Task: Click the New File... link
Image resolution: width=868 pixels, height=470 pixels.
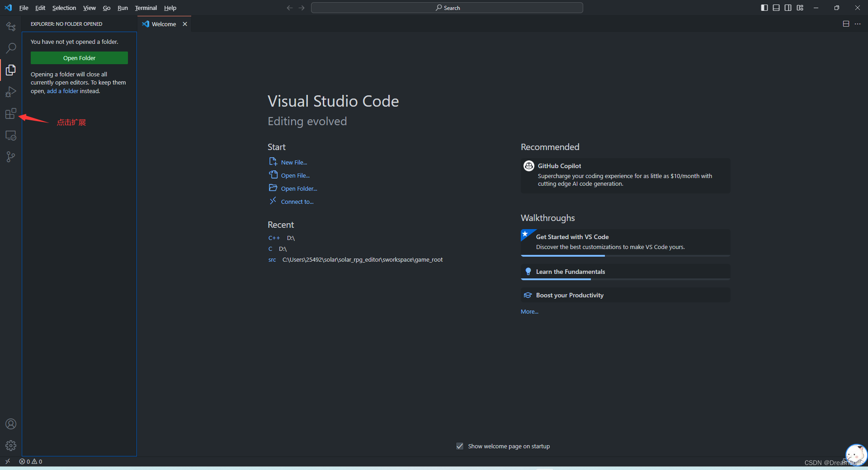Action: tap(294, 162)
